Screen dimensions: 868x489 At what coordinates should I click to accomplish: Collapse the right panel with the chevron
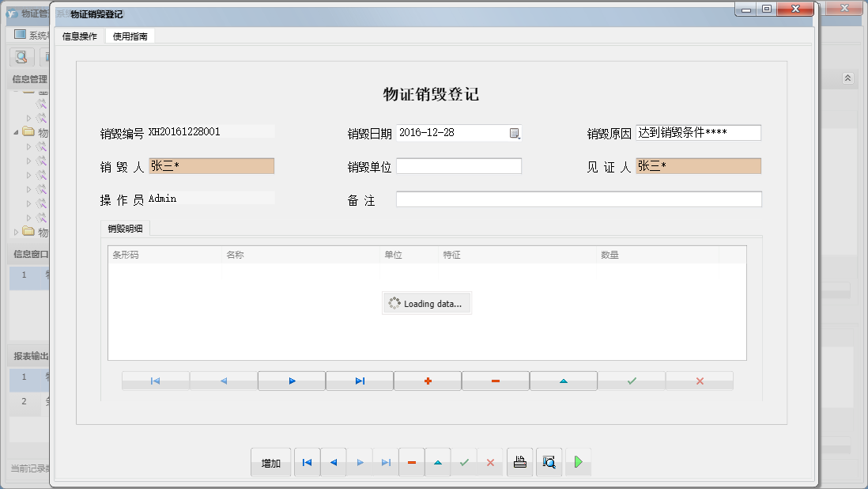tap(847, 78)
